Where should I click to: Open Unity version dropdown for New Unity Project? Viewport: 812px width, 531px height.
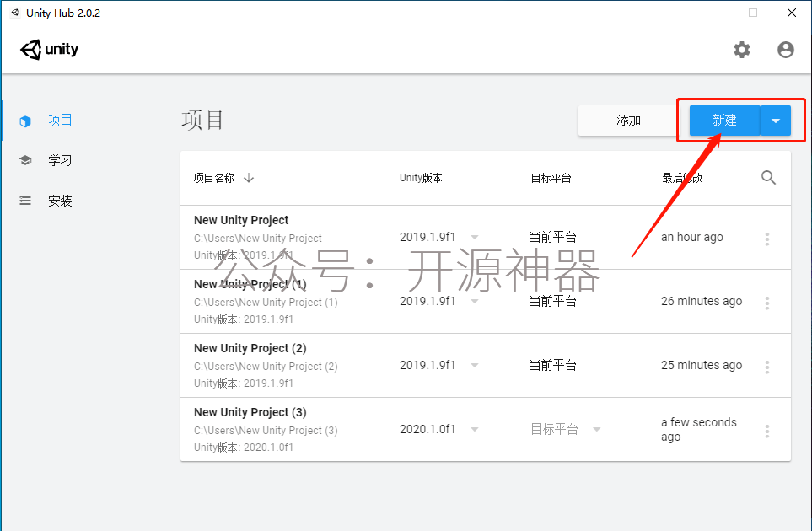point(475,237)
